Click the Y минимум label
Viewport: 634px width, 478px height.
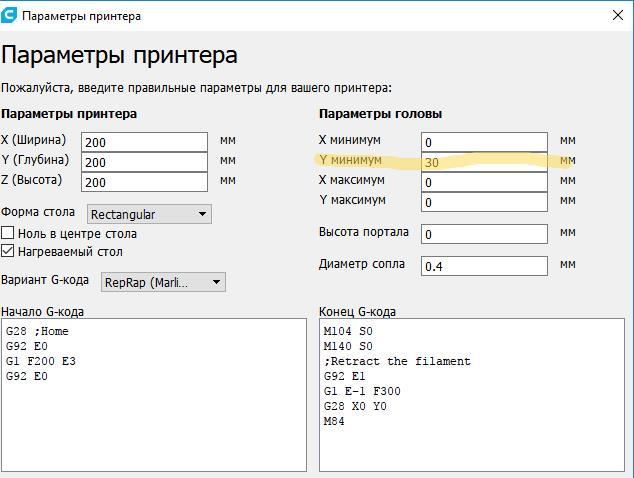tap(350, 160)
